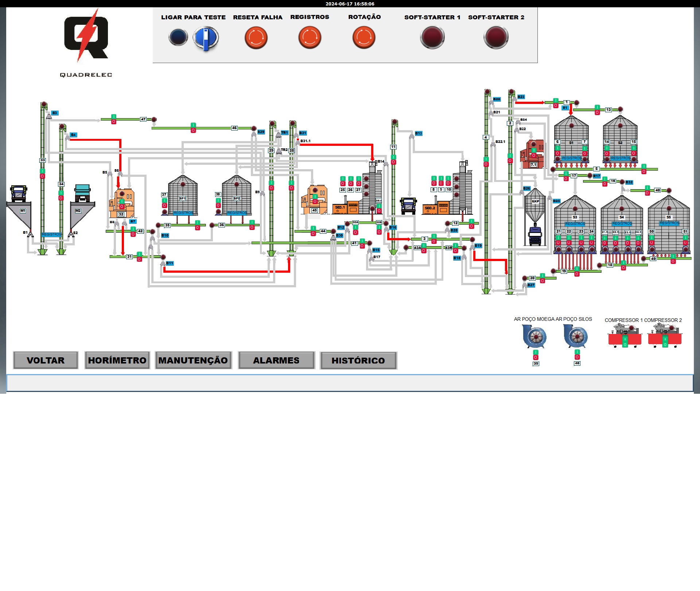Click the AR POÇO MOEGA fan icon
This screenshot has width=700, height=591.
point(534,336)
